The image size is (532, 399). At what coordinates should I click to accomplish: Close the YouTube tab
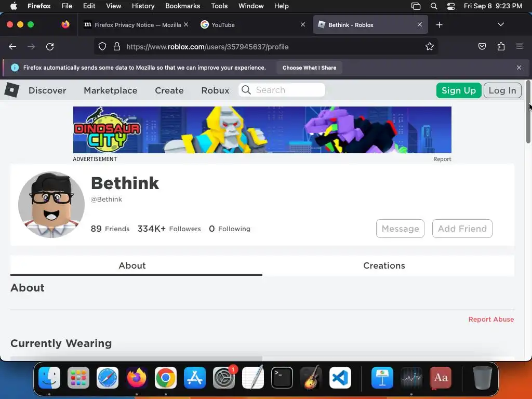(x=303, y=25)
